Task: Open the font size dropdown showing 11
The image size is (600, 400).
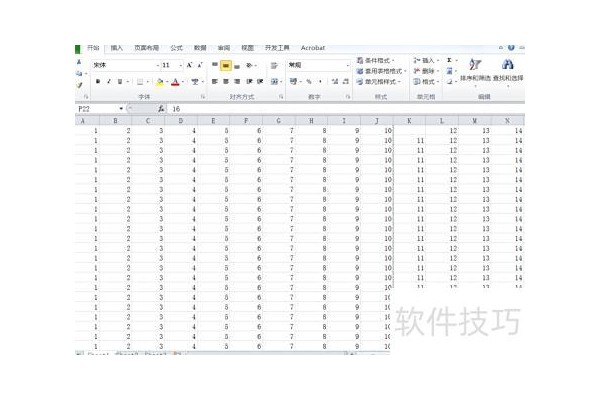Action: click(x=181, y=66)
